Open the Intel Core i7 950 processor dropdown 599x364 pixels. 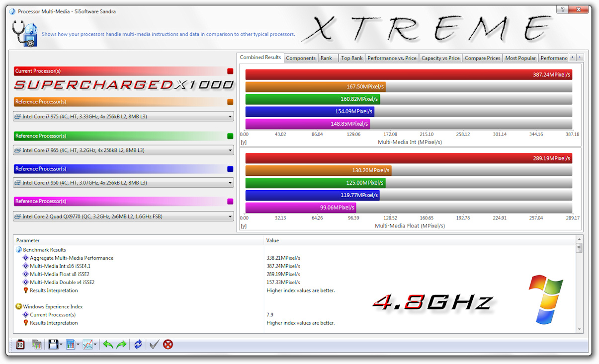click(x=123, y=183)
